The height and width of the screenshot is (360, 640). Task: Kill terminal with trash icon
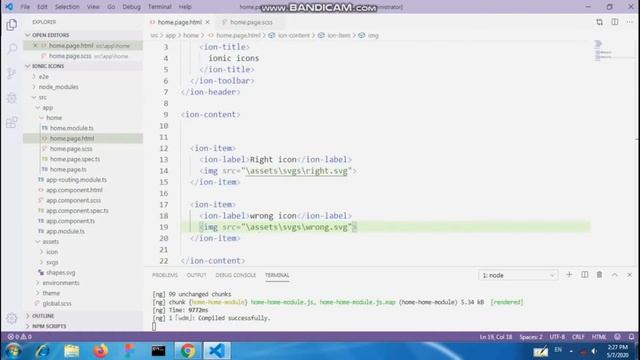pyautogui.click(x=599, y=275)
